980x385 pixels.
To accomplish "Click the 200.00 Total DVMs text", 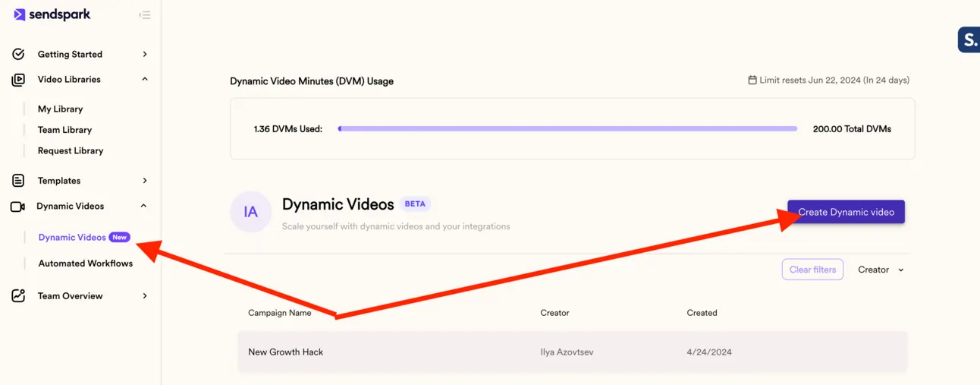I will (852, 129).
